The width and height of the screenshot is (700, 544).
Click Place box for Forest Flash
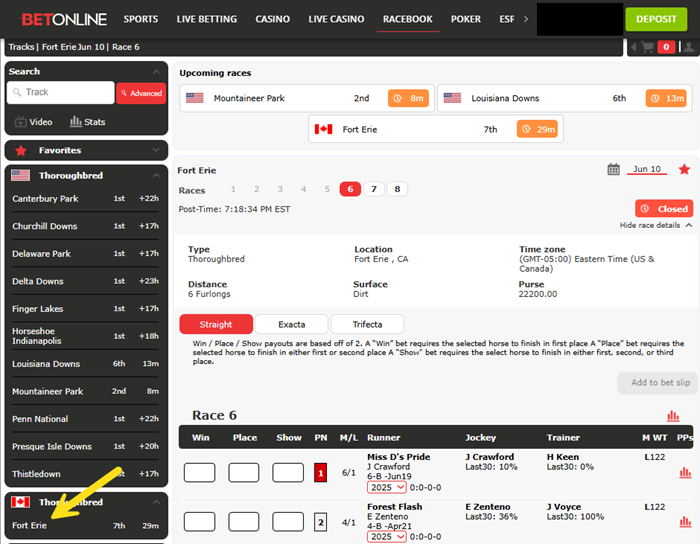point(244,522)
